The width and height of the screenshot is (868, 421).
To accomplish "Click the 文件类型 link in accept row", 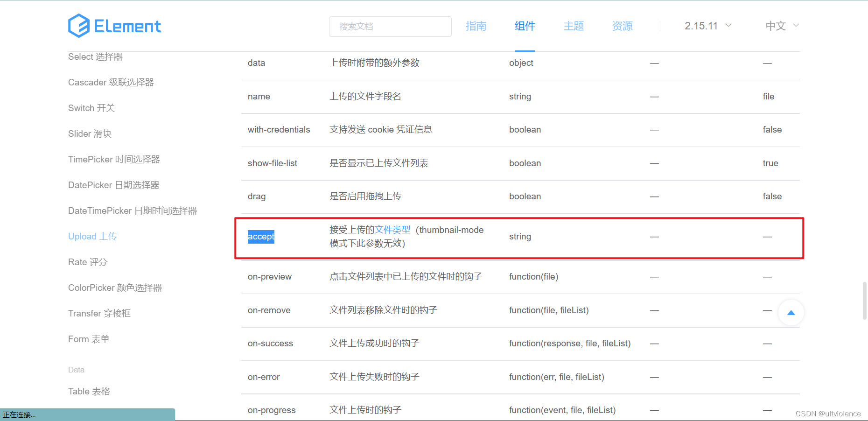I will click(393, 230).
